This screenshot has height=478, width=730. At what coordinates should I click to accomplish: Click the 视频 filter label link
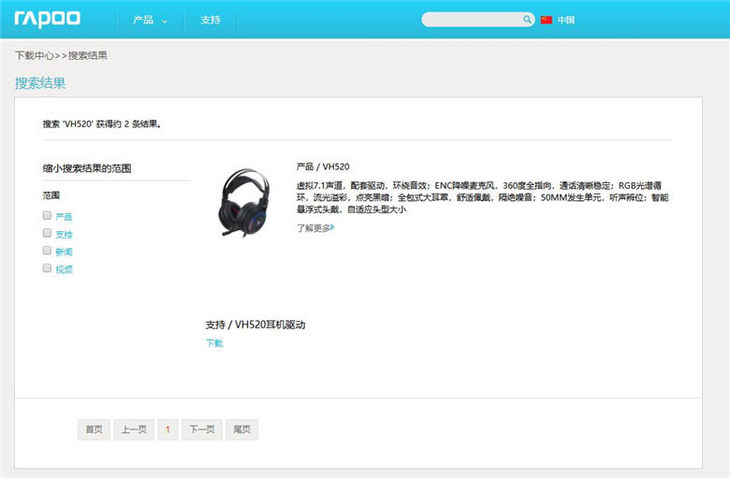(64, 269)
